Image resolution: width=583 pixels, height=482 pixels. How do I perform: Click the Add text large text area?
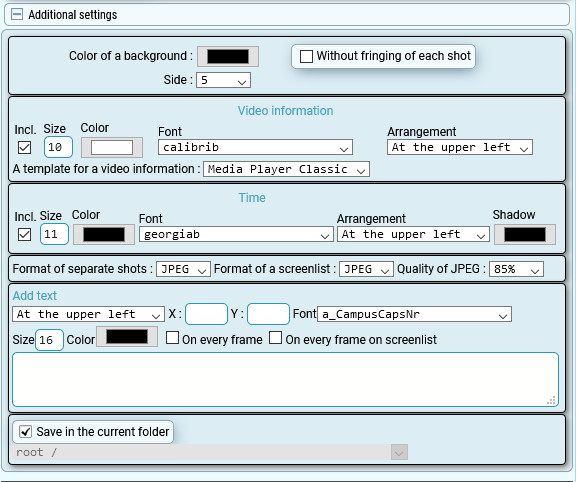click(286, 380)
